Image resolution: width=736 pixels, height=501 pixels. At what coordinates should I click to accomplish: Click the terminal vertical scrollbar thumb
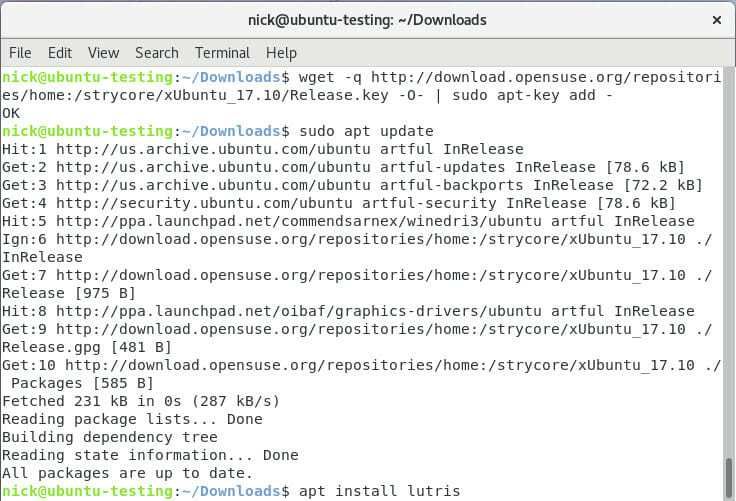(729, 479)
